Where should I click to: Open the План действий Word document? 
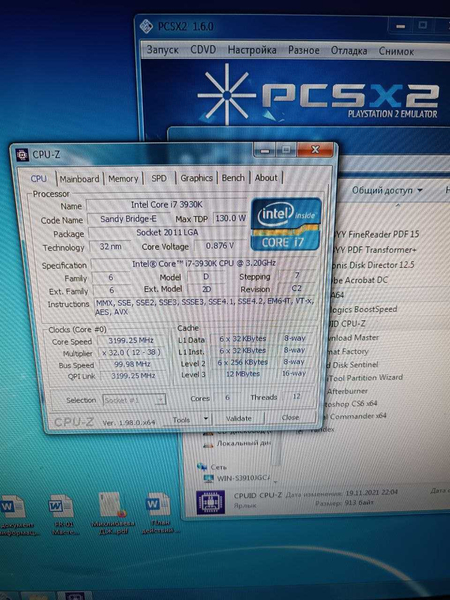(158, 514)
